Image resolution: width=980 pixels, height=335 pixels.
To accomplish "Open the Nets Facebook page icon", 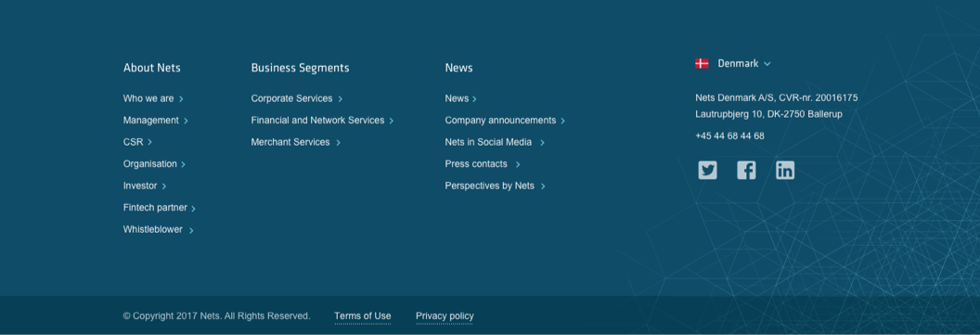I will pyautogui.click(x=746, y=170).
